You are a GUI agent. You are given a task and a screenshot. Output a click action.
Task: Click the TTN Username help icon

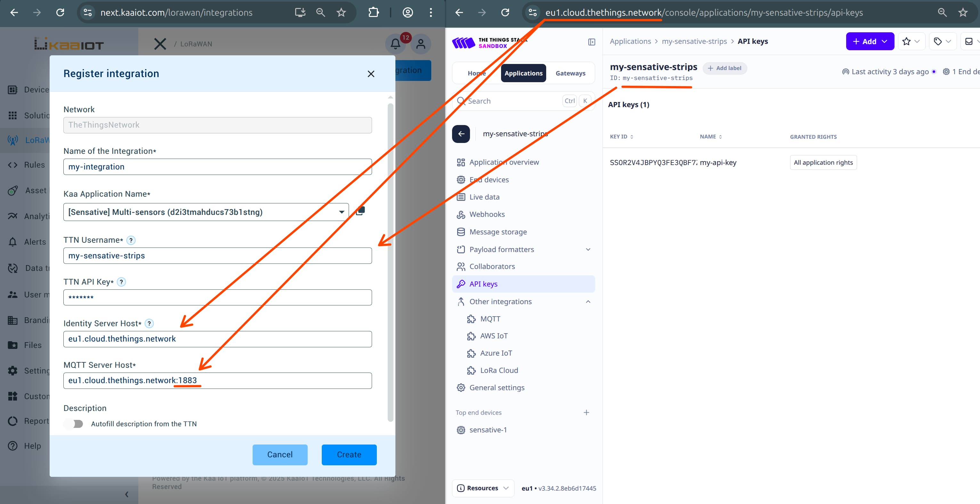coord(131,240)
